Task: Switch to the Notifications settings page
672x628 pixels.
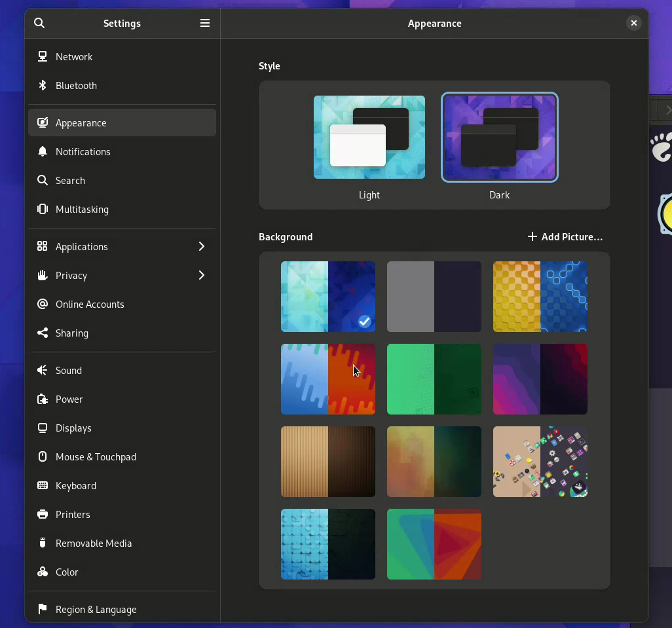Action: 83,152
